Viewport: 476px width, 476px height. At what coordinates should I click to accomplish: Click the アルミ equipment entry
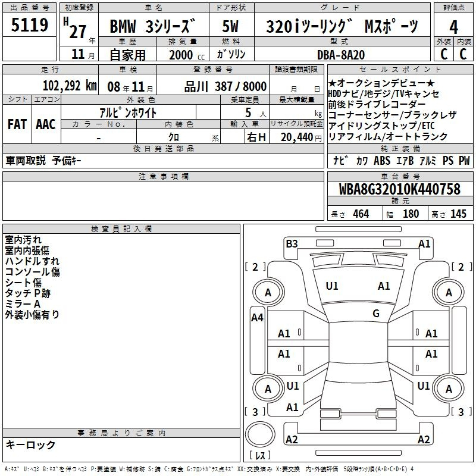[428, 161]
